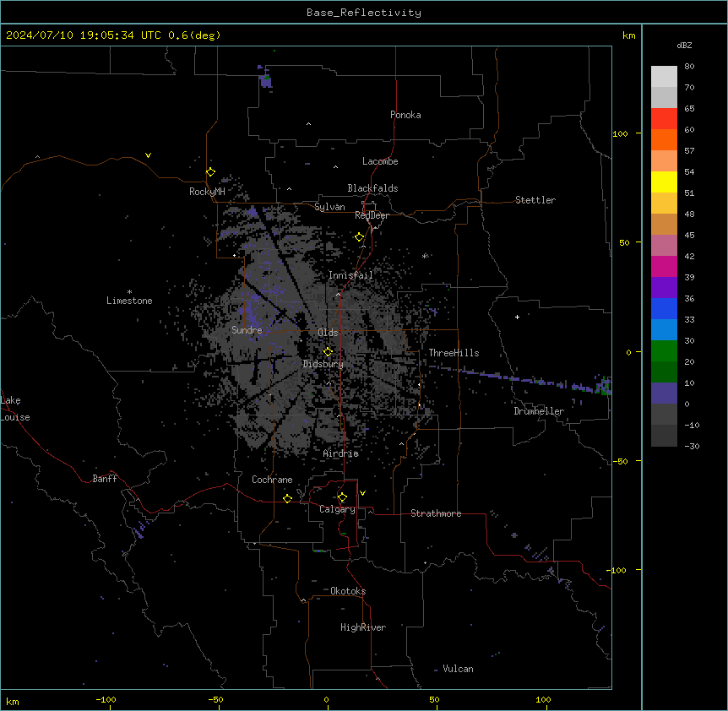Image resolution: width=728 pixels, height=711 pixels.
Task: Click the asterisk marker east of Innisfail
Action: (x=424, y=256)
